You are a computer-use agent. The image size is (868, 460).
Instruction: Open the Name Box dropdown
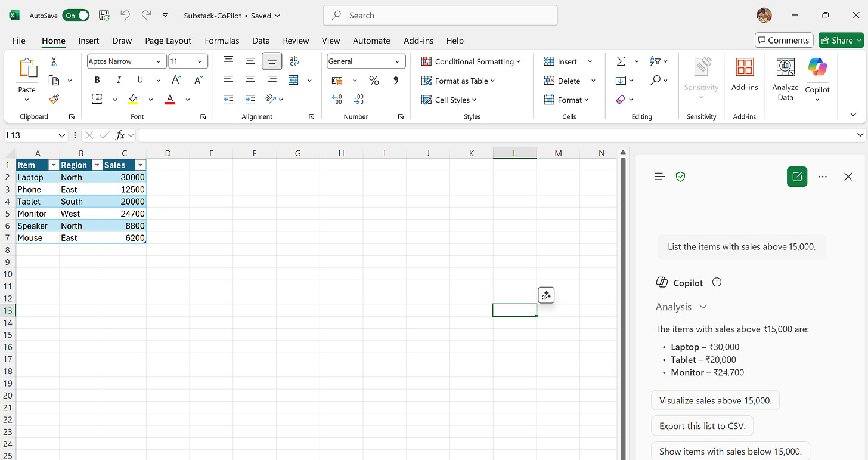point(62,135)
